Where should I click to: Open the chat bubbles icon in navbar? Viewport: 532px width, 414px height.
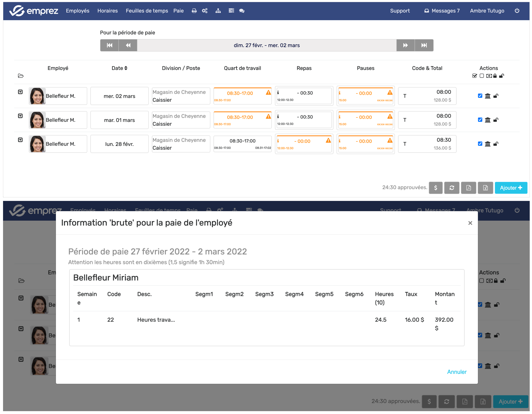(242, 11)
